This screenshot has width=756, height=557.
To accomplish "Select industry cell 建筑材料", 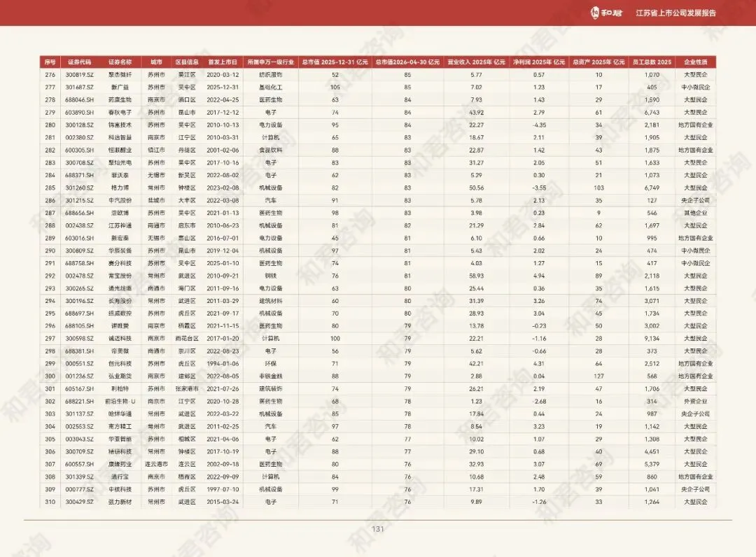I will [x=270, y=301].
